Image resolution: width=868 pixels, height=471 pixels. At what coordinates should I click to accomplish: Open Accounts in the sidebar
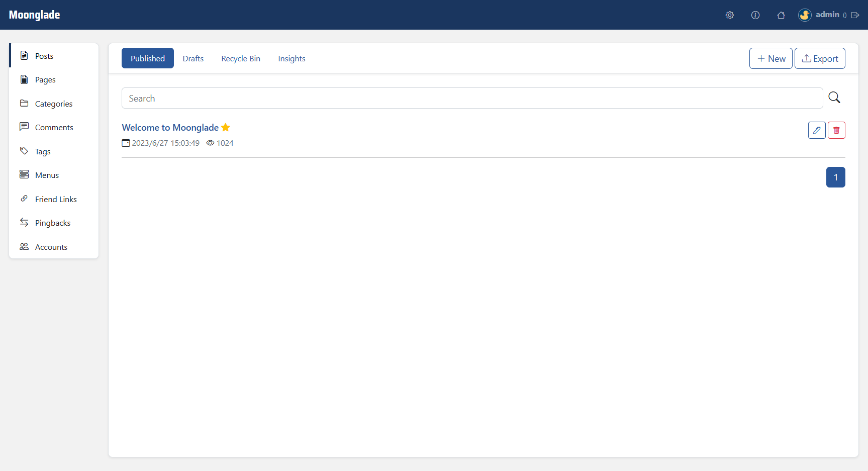pyautogui.click(x=54, y=247)
